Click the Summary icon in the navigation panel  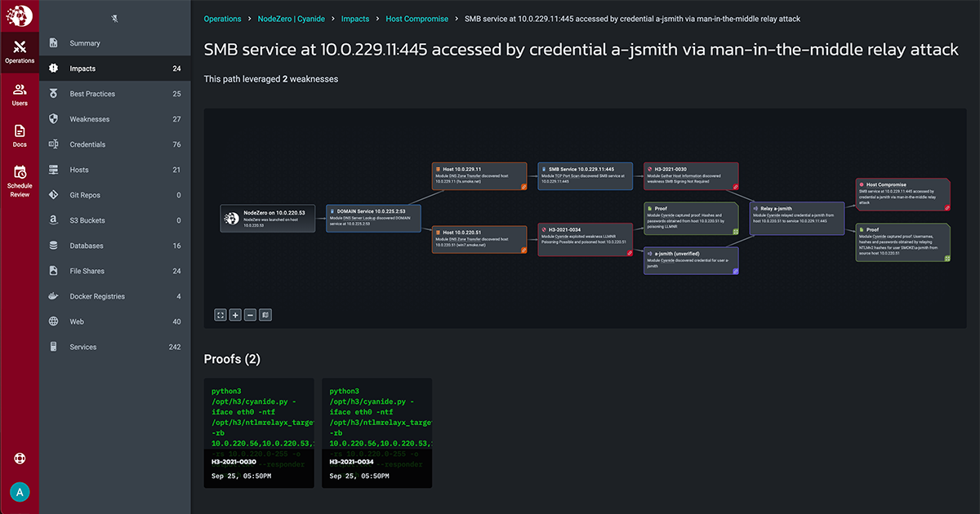(x=54, y=42)
